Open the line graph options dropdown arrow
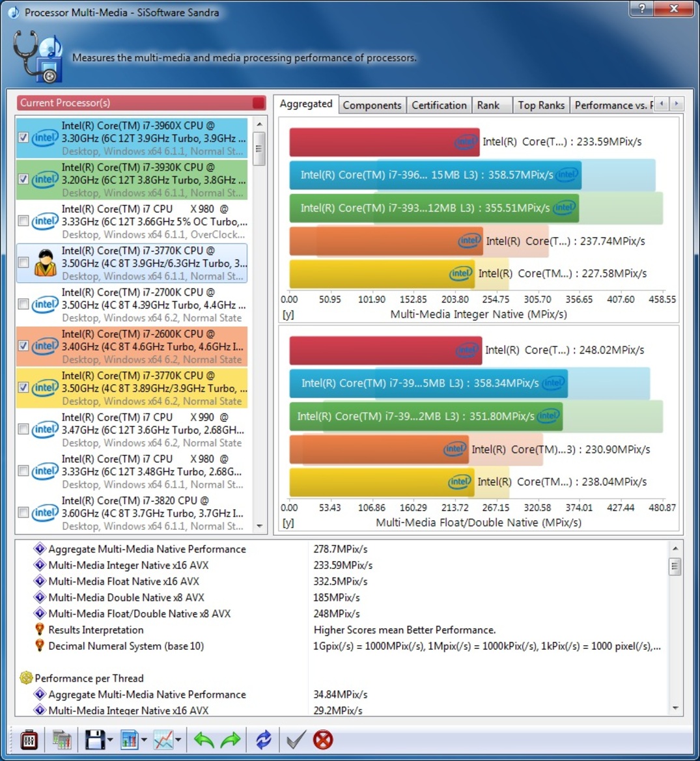 click(178, 740)
